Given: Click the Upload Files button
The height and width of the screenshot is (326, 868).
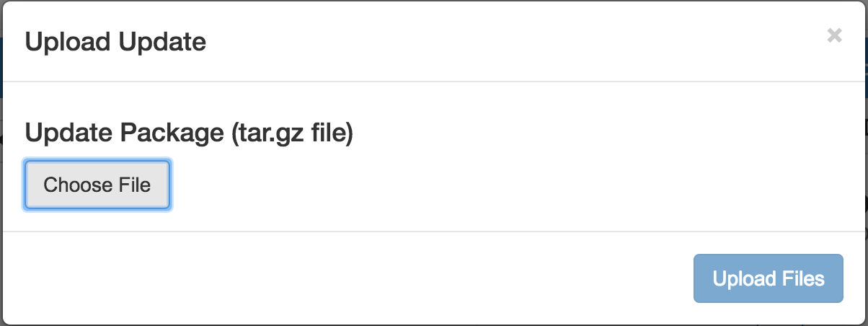Looking at the screenshot, I should 768,278.
